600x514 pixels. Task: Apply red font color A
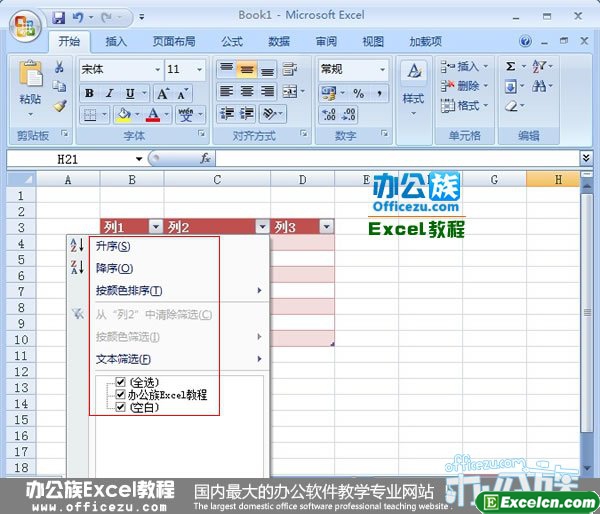tap(153, 114)
